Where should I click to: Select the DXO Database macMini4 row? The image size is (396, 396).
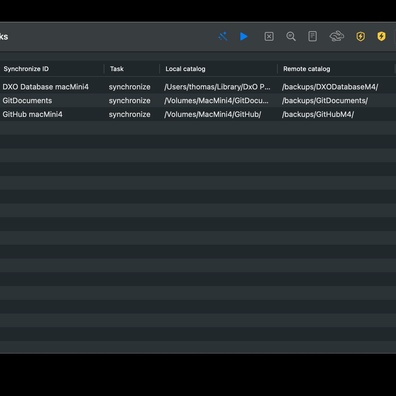(198, 87)
